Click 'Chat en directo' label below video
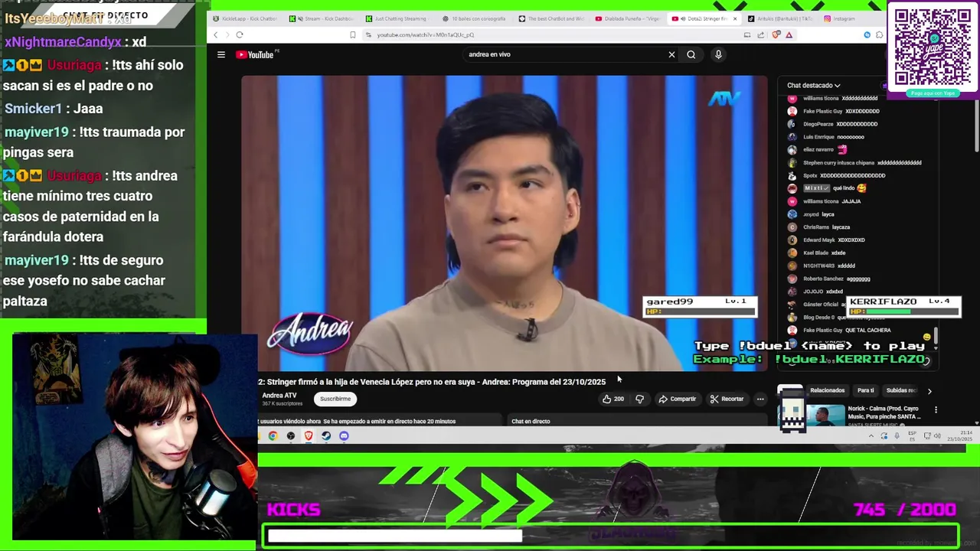Image resolution: width=980 pixels, height=551 pixels. pos(531,421)
